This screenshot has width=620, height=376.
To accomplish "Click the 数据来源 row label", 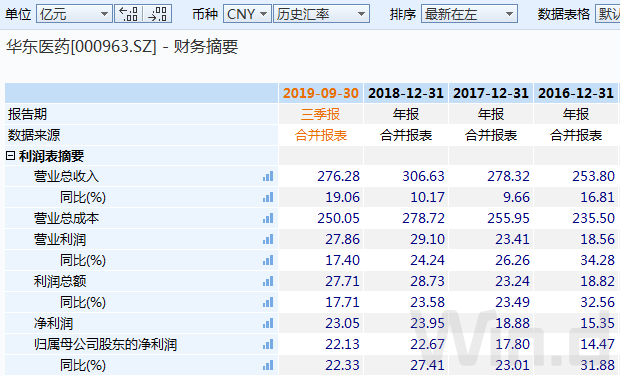I will [x=34, y=135].
